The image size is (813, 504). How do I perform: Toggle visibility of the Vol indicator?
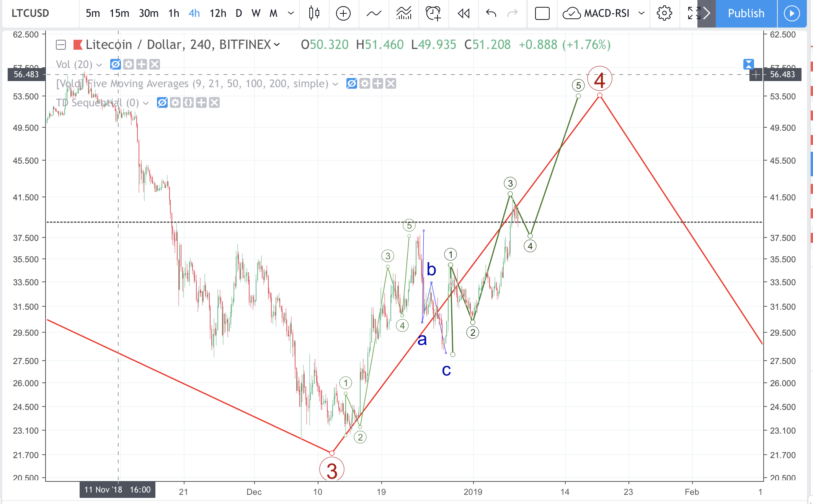pos(115,64)
